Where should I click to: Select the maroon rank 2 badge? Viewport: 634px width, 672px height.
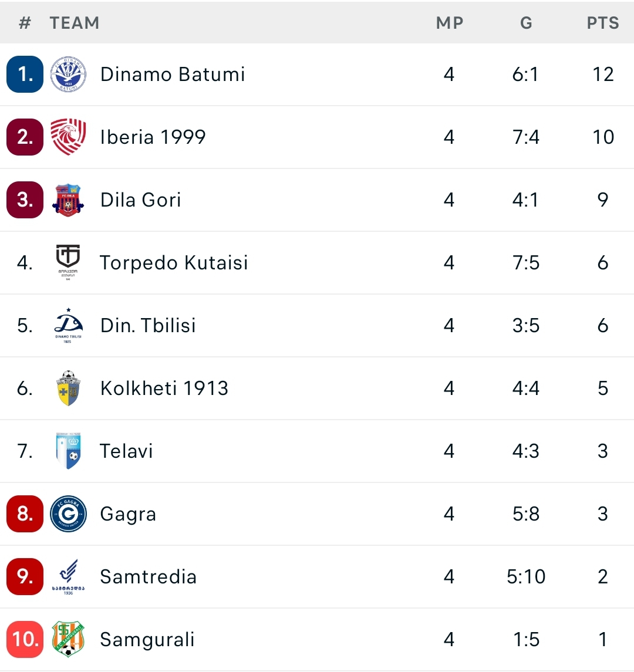25,137
